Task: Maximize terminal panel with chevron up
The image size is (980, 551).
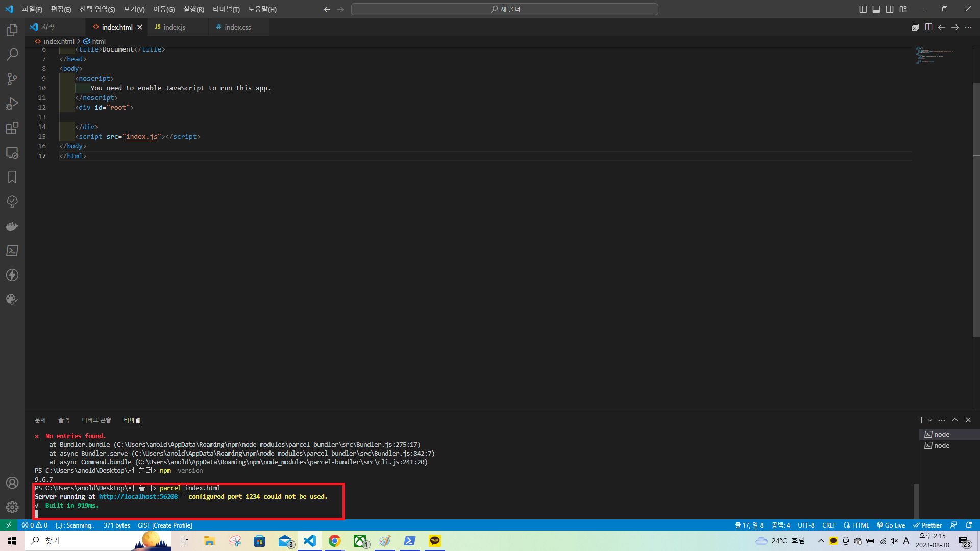Action: [x=955, y=420]
